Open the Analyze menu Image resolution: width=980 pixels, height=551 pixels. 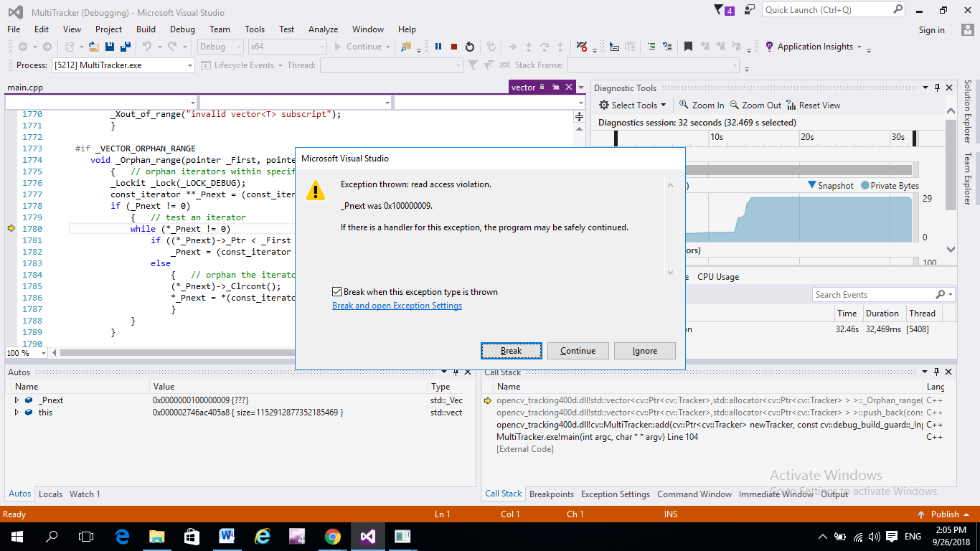tap(323, 29)
